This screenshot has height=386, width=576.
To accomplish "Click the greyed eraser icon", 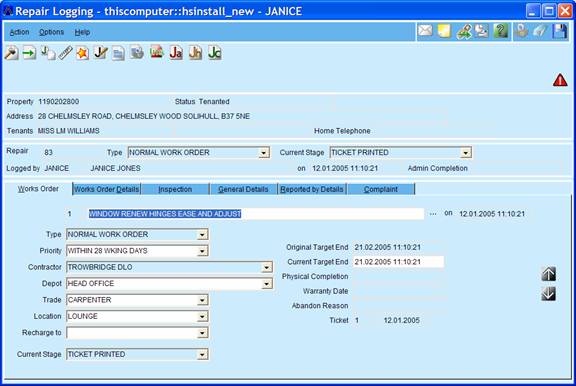I will pos(540,31).
